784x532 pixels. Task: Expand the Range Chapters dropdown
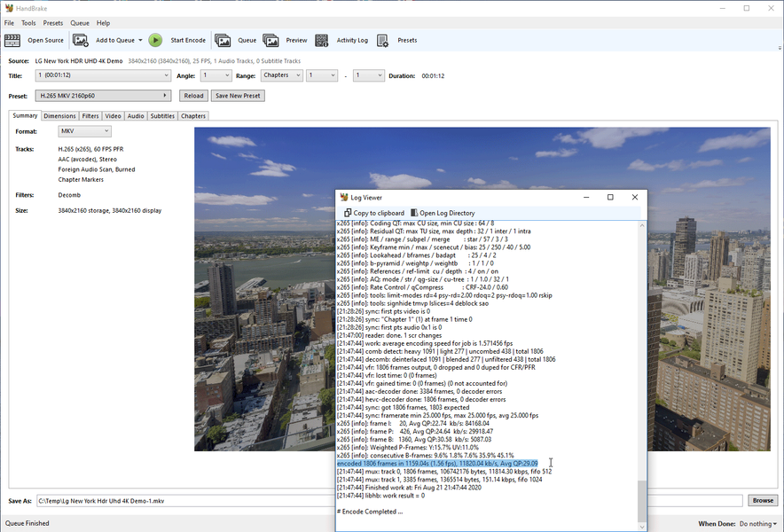281,75
